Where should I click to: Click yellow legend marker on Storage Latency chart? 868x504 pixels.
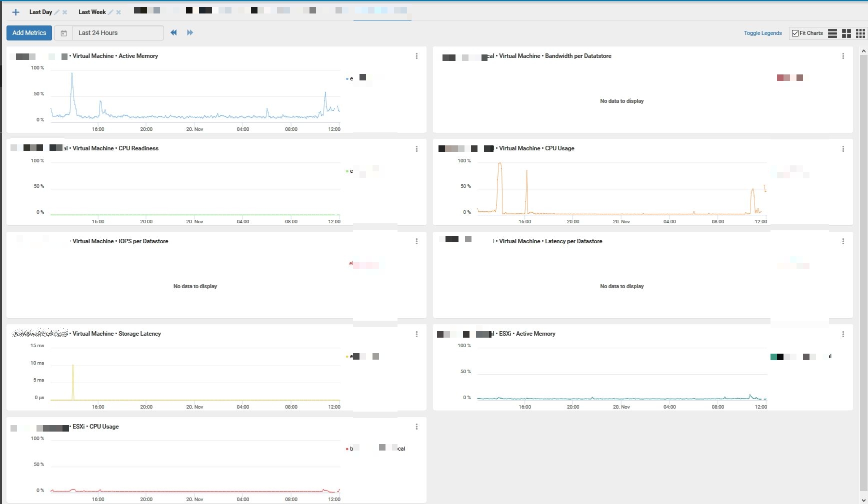(x=347, y=357)
